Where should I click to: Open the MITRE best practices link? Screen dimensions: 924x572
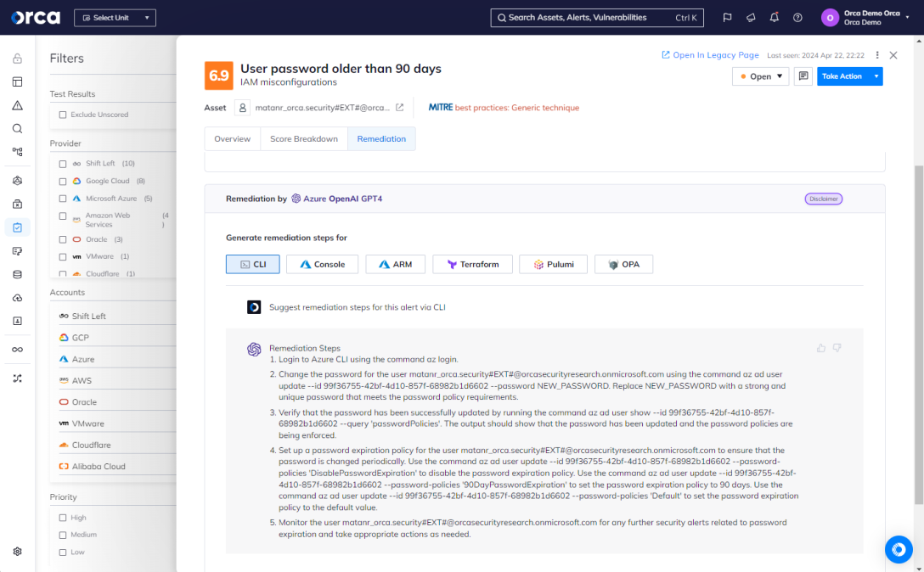[504, 107]
